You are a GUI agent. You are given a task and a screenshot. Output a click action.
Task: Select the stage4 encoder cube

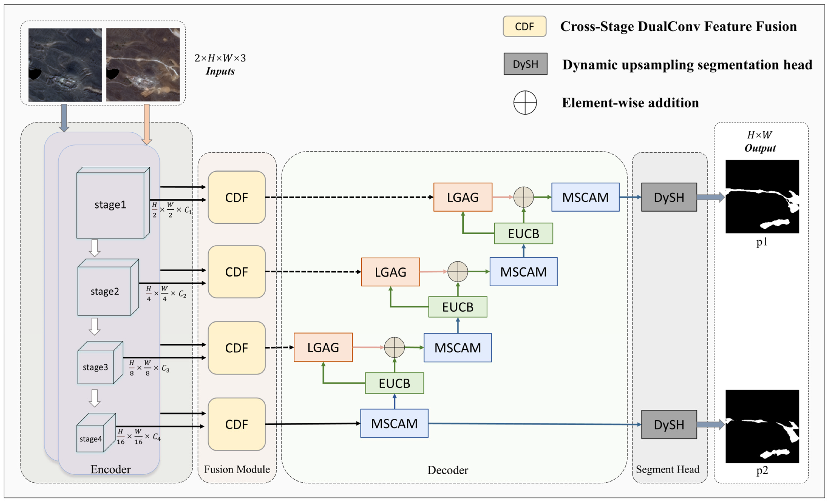[91, 438]
